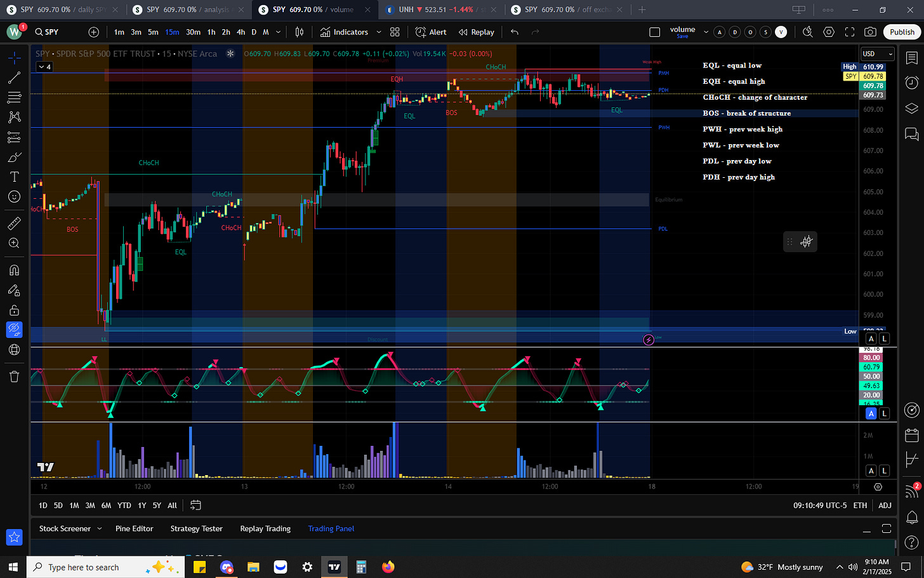The width and height of the screenshot is (924, 578).
Task: Open indicator templates dropdown arrow
Action: pyautogui.click(x=379, y=32)
